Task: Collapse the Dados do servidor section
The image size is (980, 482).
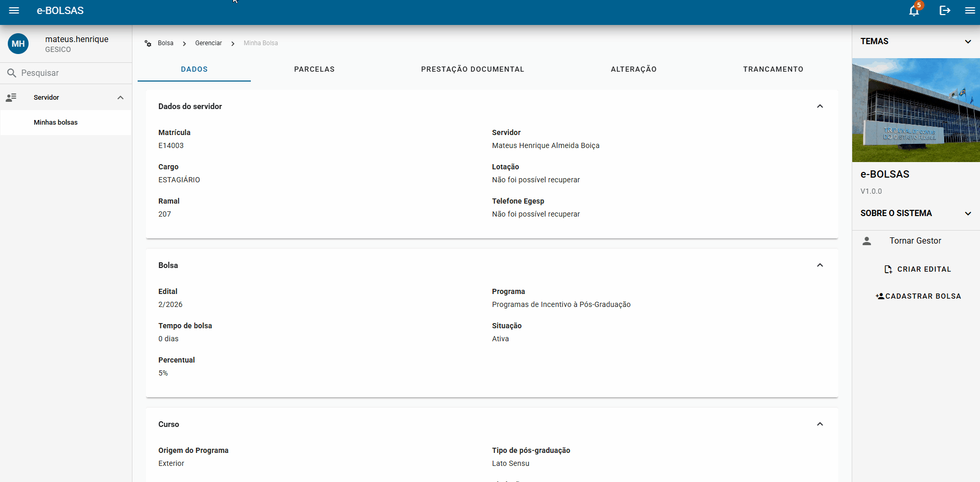Action: pyautogui.click(x=820, y=106)
